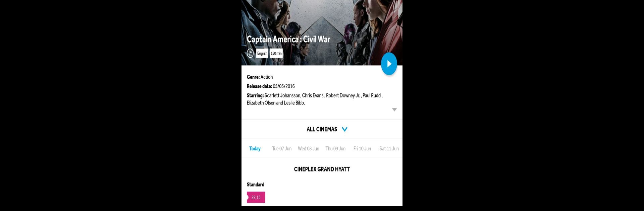Tap the movie poster banner
The image size is (644, 211).
pos(322,32)
